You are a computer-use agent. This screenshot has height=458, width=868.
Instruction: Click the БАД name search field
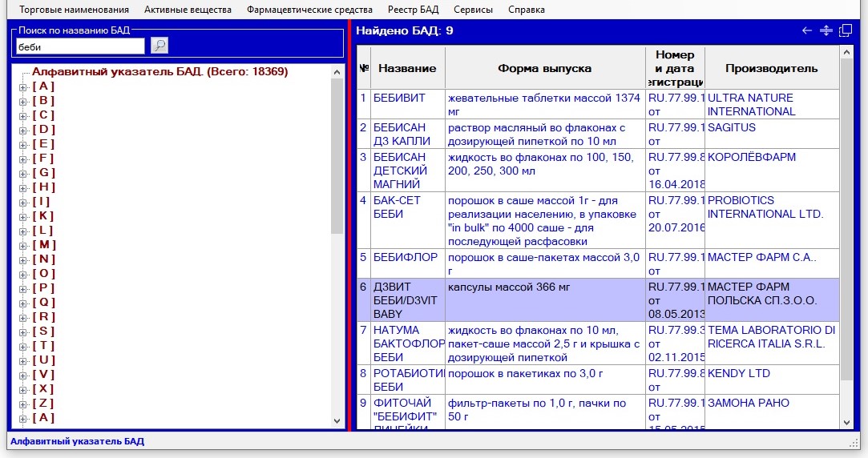coord(80,46)
